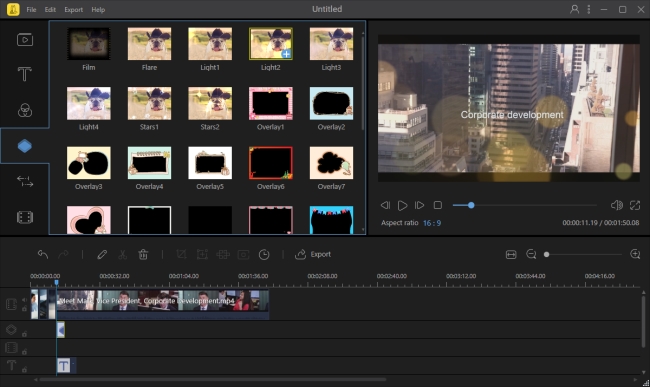
Task: Click the timeline zoom level slider
Action: [x=583, y=254]
